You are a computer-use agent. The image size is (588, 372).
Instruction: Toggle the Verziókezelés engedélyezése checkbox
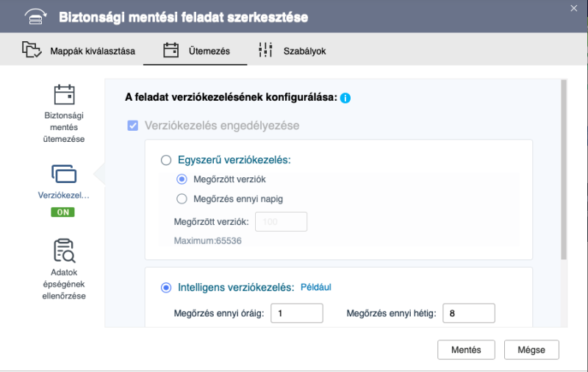[133, 125]
